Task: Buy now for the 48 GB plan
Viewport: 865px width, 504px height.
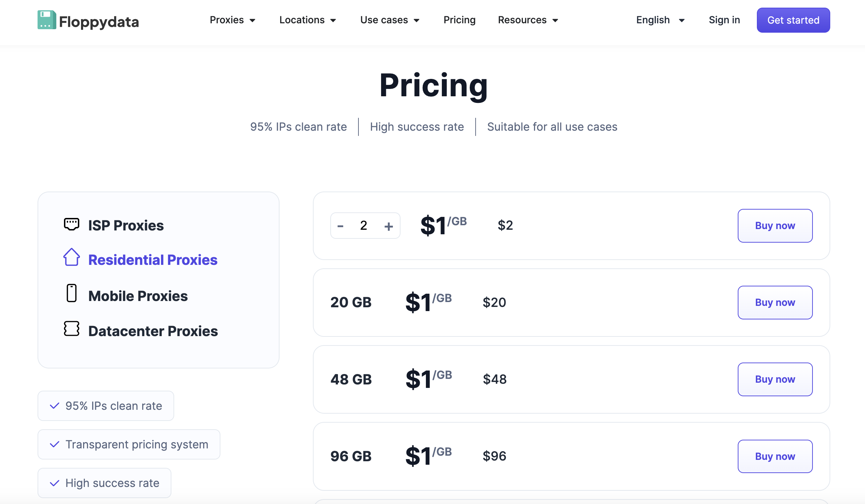Action: point(775,379)
